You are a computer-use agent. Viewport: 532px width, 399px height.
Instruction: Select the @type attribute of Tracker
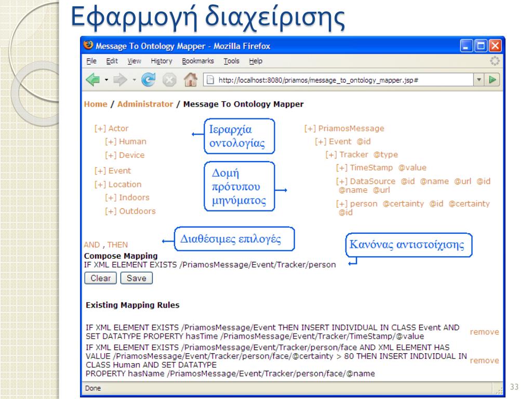tap(385, 155)
